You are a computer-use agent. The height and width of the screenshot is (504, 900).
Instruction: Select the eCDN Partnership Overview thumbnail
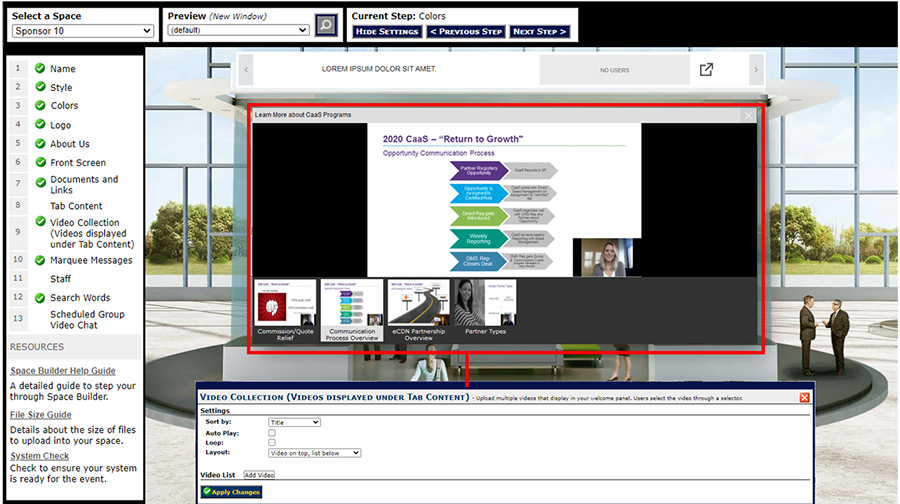(418, 310)
